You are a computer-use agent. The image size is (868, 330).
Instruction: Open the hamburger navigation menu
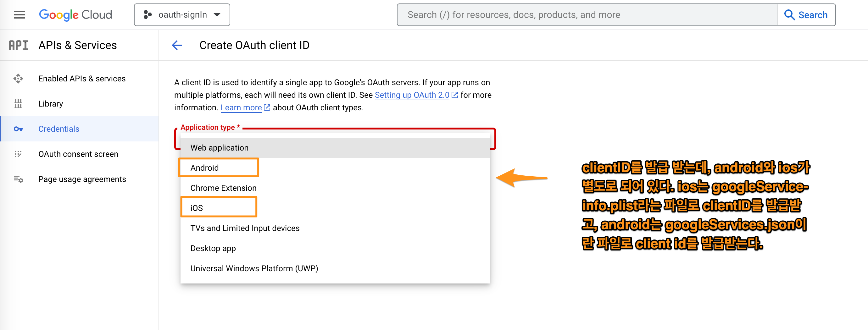(x=19, y=15)
